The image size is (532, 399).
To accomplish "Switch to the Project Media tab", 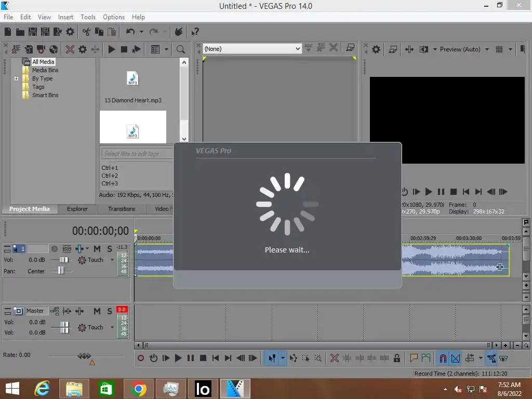I will click(x=30, y=209).
